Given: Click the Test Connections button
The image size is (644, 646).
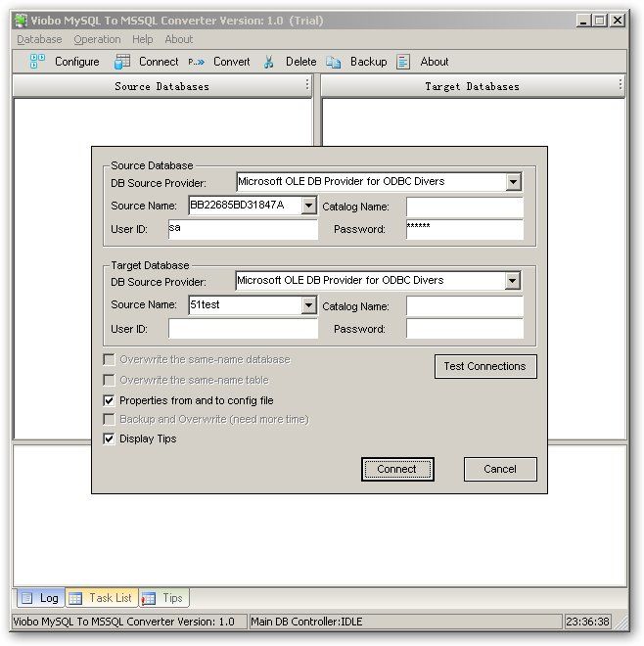Looking at the screenshot, I should [485, 366].
